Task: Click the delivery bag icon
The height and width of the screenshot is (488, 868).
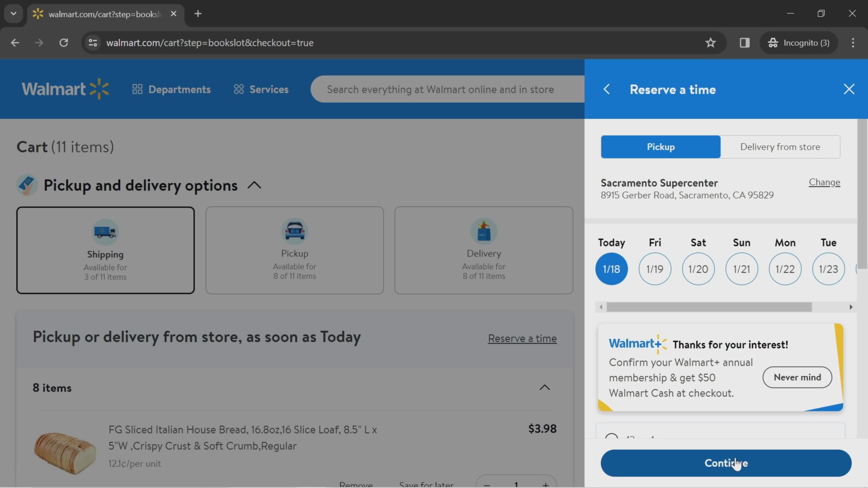Action: [x=484, y=231]
